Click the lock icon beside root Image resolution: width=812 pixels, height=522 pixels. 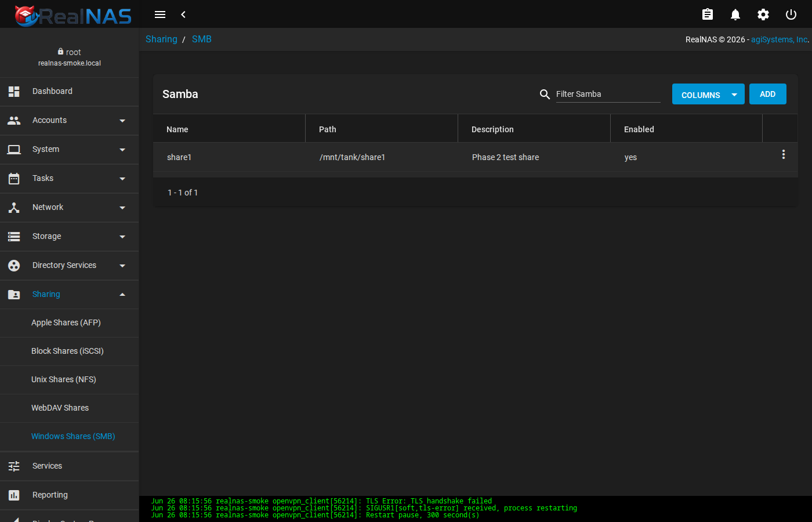tap(60, 52)
